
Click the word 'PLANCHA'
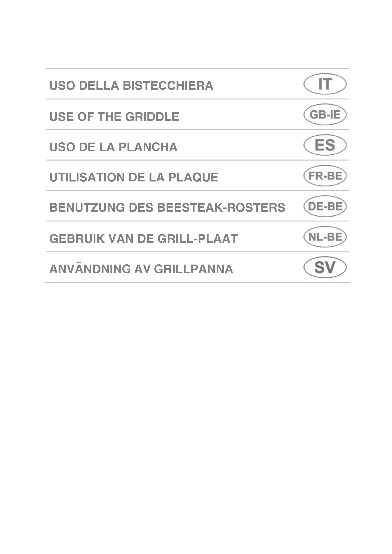tap(148, 147)
